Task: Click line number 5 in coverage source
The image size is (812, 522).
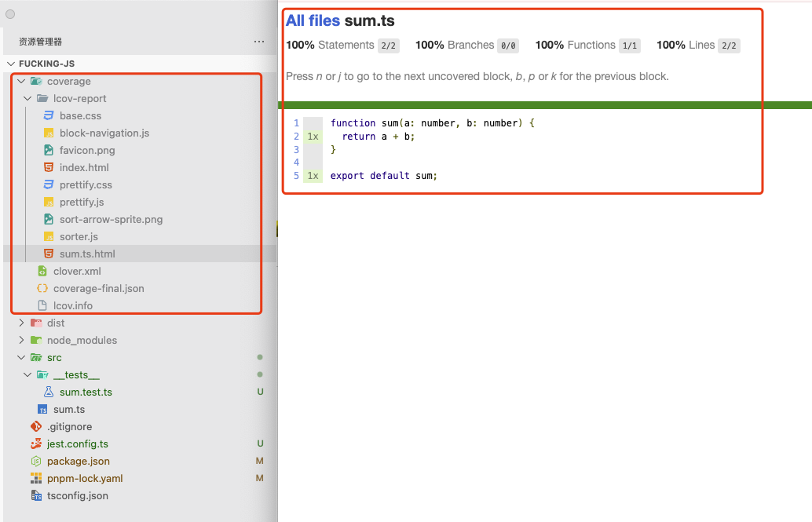Action: click(296, 176)
